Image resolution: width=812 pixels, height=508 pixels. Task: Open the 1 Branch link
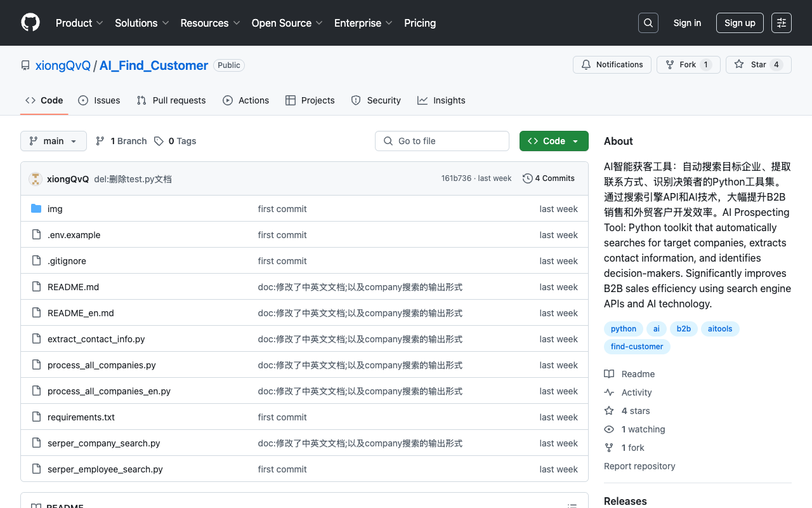121,141
